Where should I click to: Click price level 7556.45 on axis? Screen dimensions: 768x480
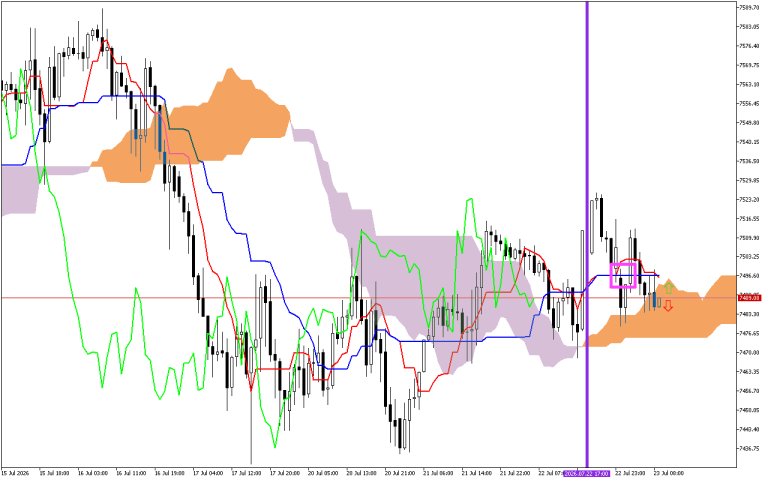point(749,103)
